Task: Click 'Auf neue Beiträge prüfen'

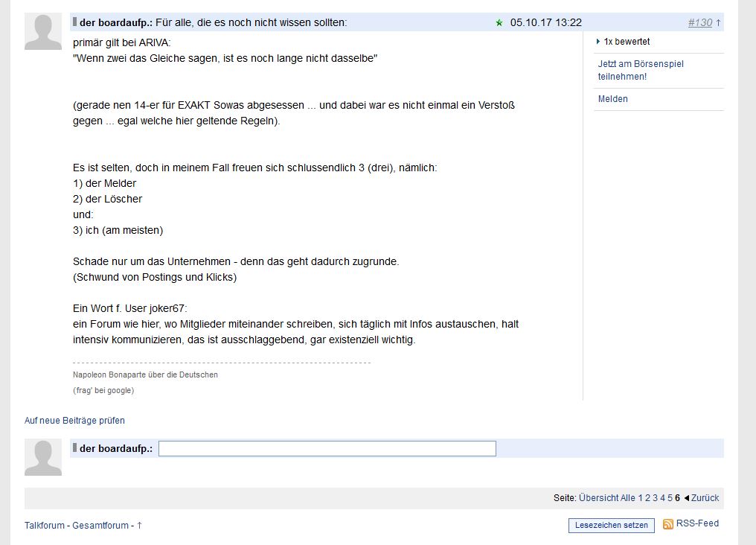Action: (74, 421)
